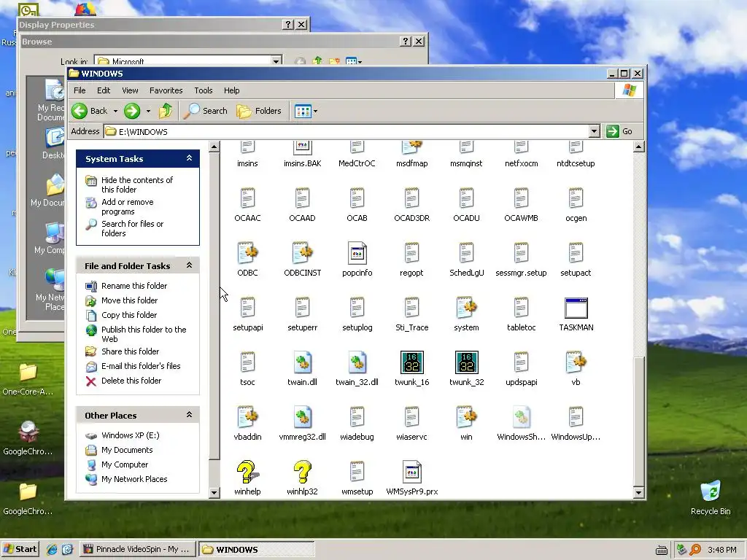Image resolution: width=747 pixels, height=560 pixels.
Task: Click Share this folder
Action: coord(130,351)
